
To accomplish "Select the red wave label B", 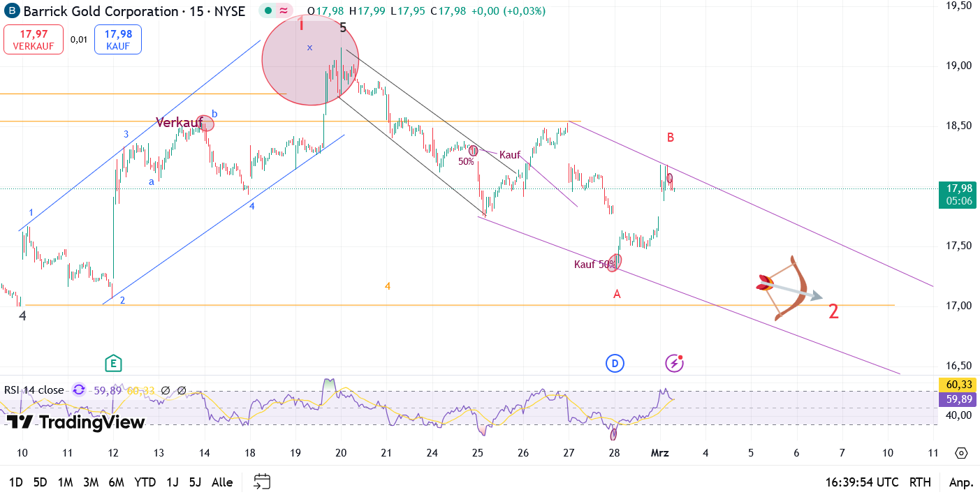I will (670, 138).
